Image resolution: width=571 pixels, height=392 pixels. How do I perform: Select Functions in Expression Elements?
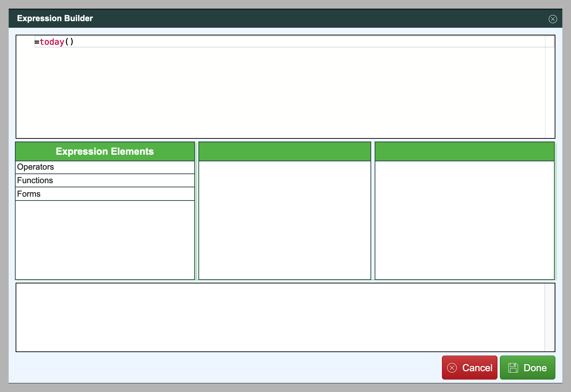click(x=105, y=180)
